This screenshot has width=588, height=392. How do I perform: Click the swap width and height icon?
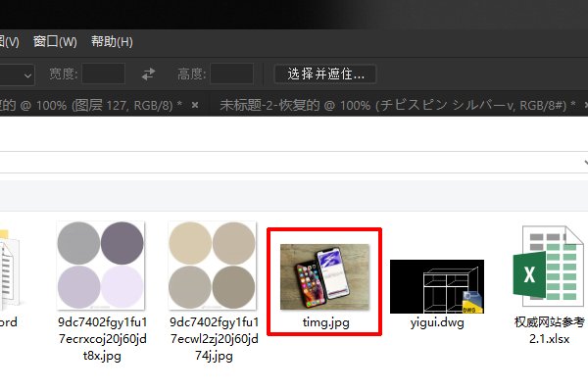[x=149, y=73]
